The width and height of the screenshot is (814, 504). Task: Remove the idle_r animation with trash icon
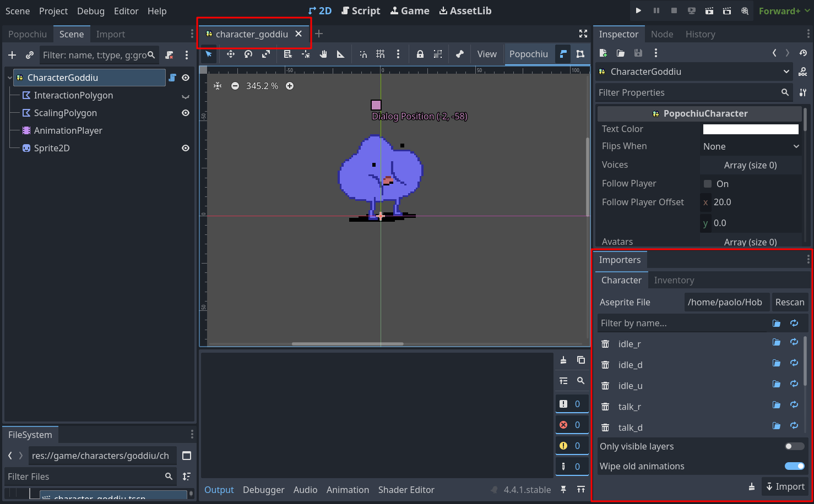(605, 344)
